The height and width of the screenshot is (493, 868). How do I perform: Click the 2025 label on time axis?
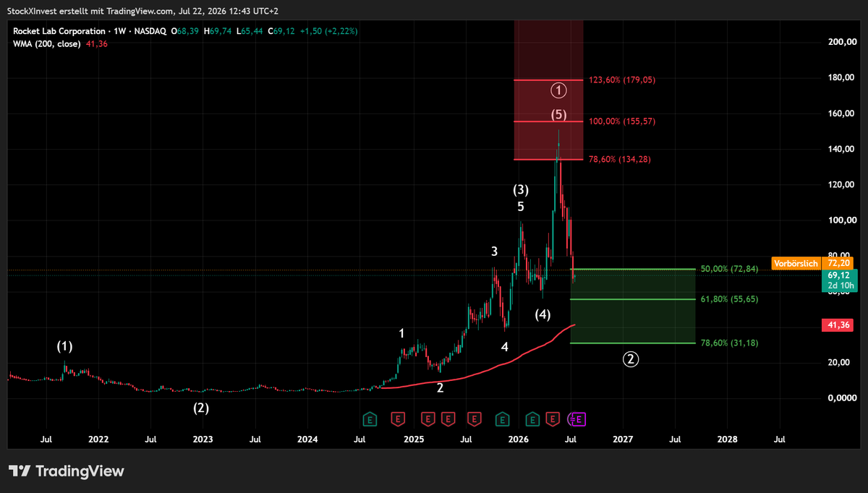pos(414,439)
